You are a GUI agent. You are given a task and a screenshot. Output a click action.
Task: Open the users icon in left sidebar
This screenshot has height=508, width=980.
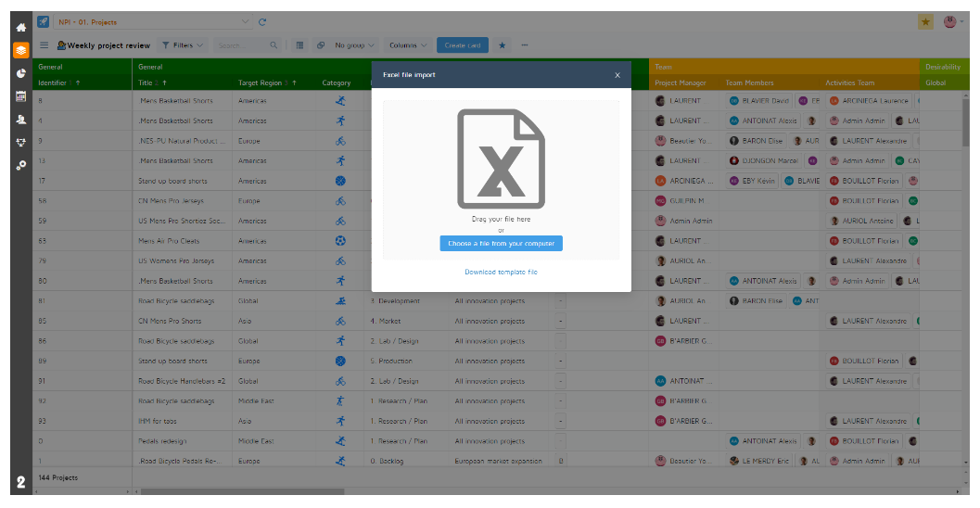20,120
